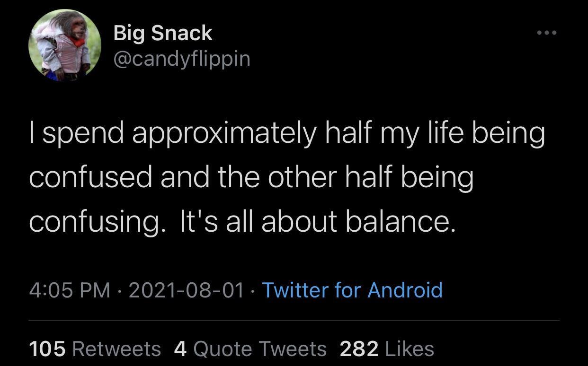The width and height of the screenshot is (588, 366).
Task: Click the tweet line starting with "confused and"
Action: click(x=251, y=178)
